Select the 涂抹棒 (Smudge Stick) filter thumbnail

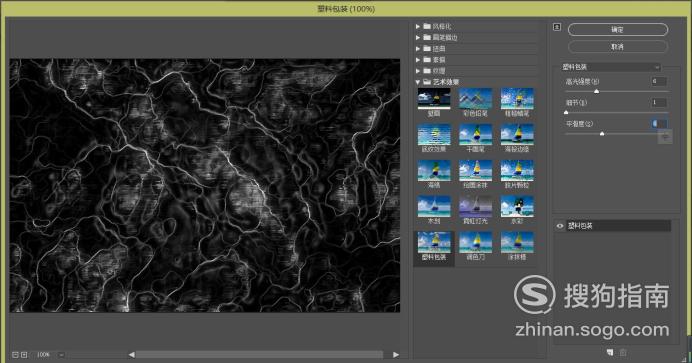517,242
